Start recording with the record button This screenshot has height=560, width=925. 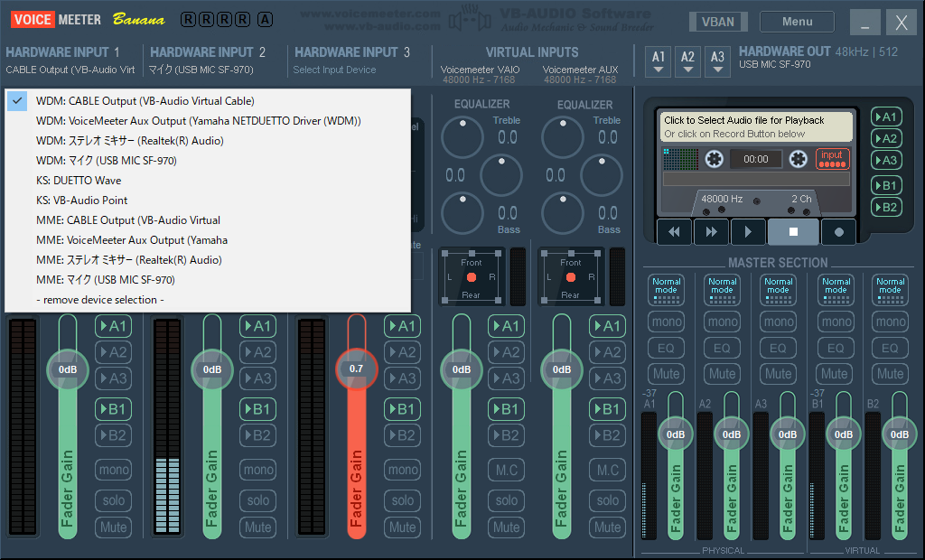[838, 232]
